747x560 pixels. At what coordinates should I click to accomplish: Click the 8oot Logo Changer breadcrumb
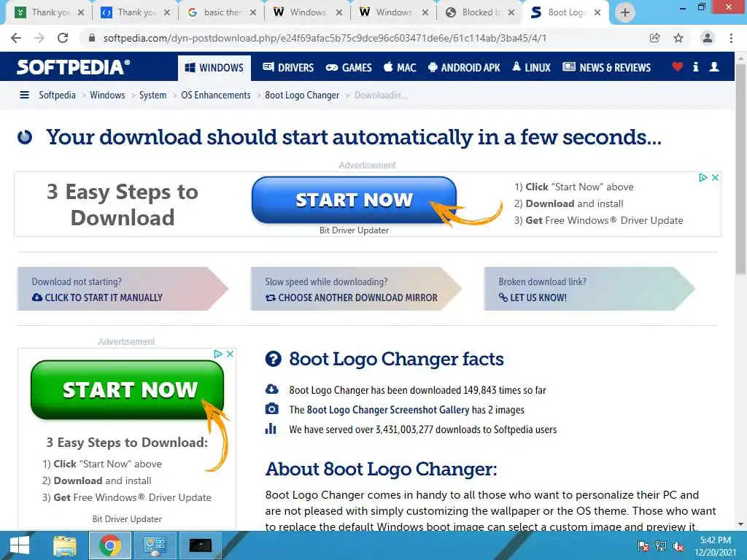point(302,96)
